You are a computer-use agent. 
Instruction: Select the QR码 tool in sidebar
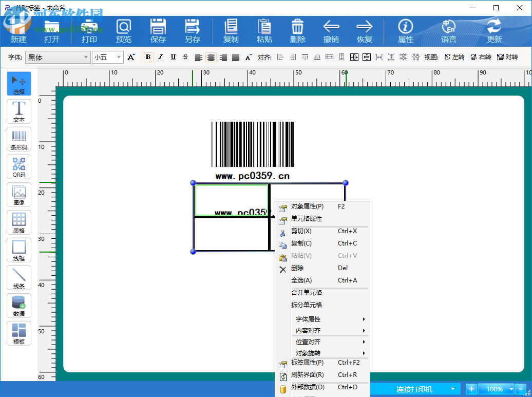coord(19,166)
